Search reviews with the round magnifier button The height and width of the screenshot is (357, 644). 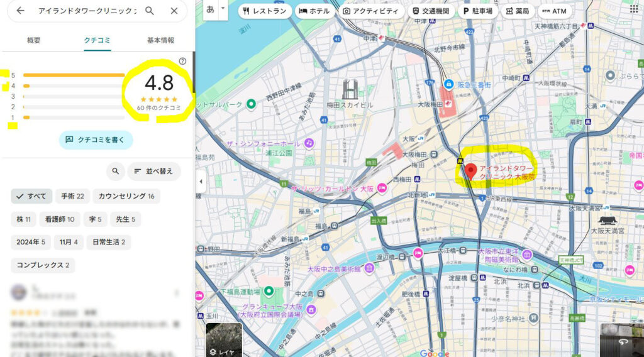point(116,171)
